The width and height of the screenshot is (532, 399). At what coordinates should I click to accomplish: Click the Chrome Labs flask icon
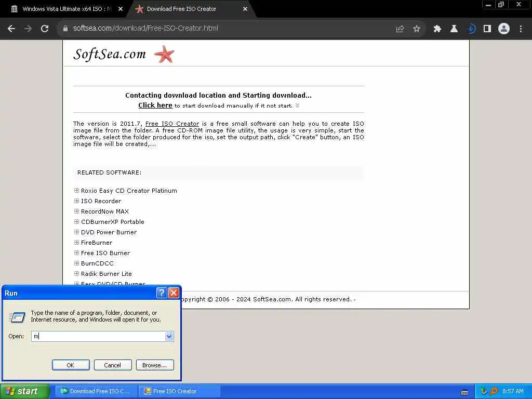pos(454,29)
